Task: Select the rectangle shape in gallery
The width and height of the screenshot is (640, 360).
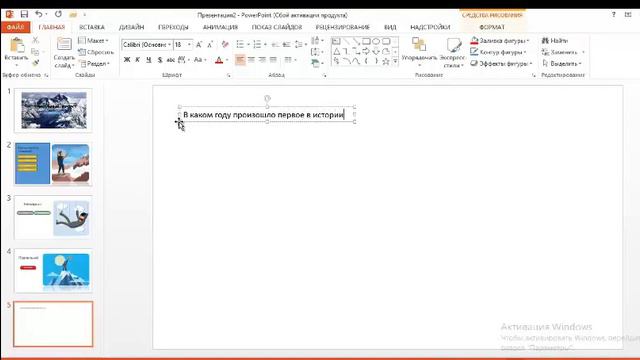Action: pos(366,41)
